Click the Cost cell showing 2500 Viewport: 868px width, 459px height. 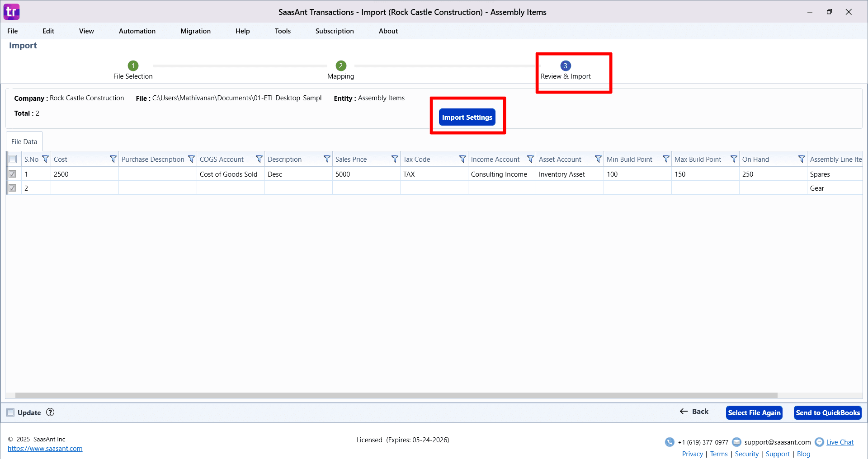(x=85, y=174)
